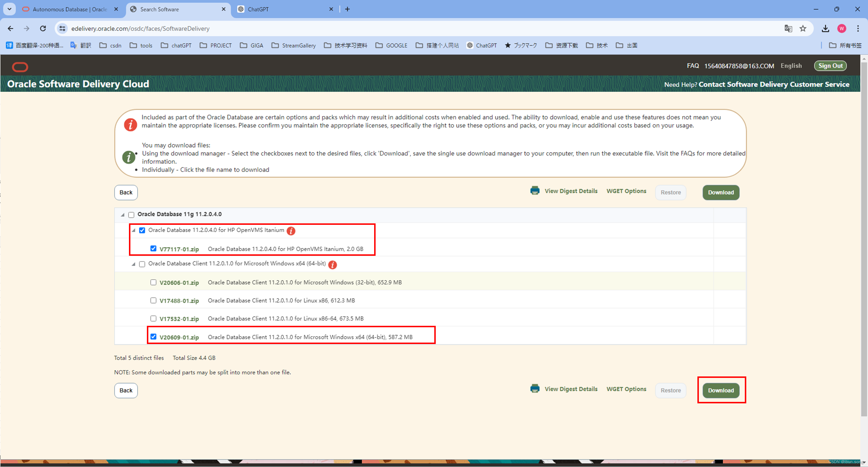Collapse the Database Client Windows x64 tree node
This screenshot has height=467, width=868.
pyautogui.click(x=133, y=264)
